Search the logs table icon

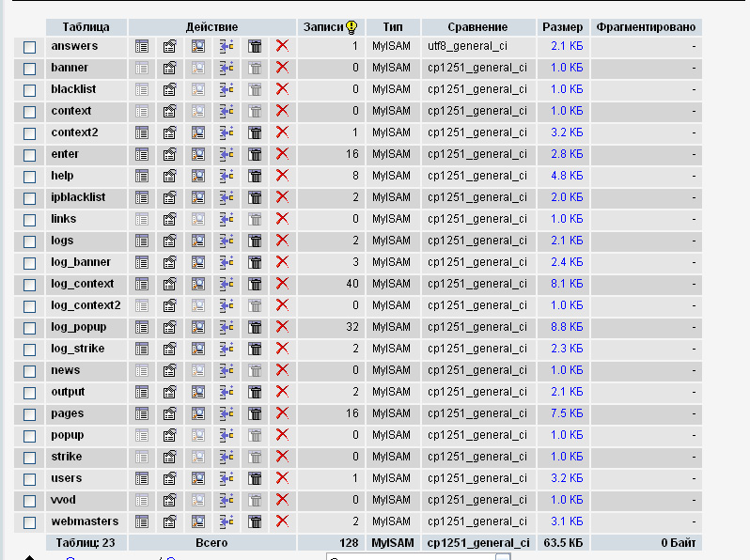(198, 241)
